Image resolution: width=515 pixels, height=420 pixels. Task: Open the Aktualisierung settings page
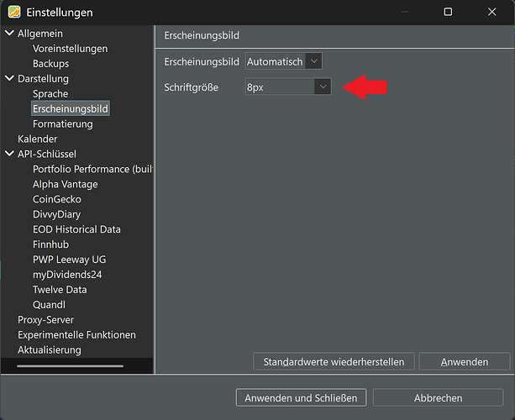(x=50, y=350)
